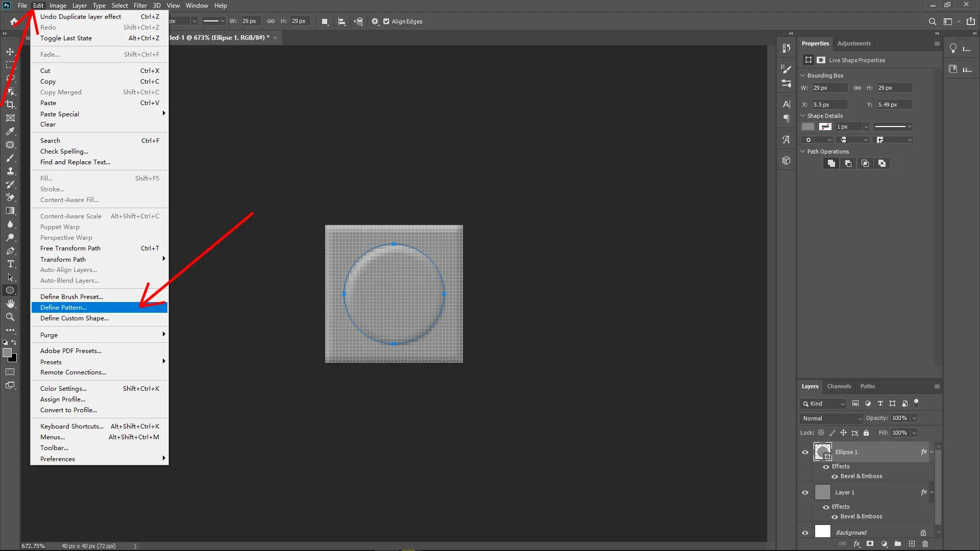This screenshot has height=551, width=980.
Task: Hide the Ellipse 1 layer visibility
Action: tap(805, 452)
